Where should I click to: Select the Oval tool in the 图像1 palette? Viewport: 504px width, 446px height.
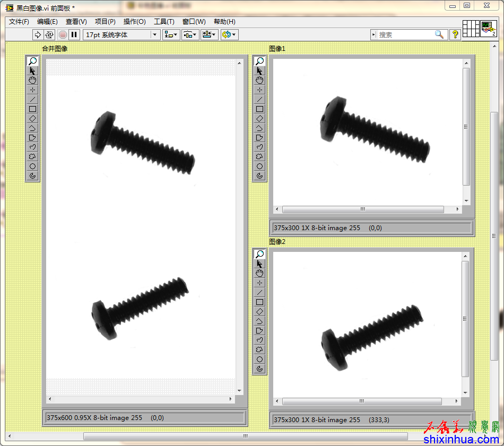[x=259, y=166]
